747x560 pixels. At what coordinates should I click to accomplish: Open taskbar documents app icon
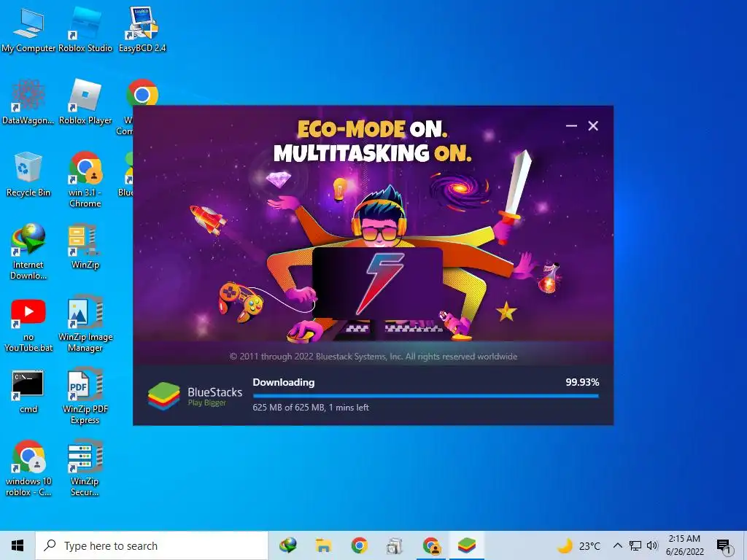[395, 545]
